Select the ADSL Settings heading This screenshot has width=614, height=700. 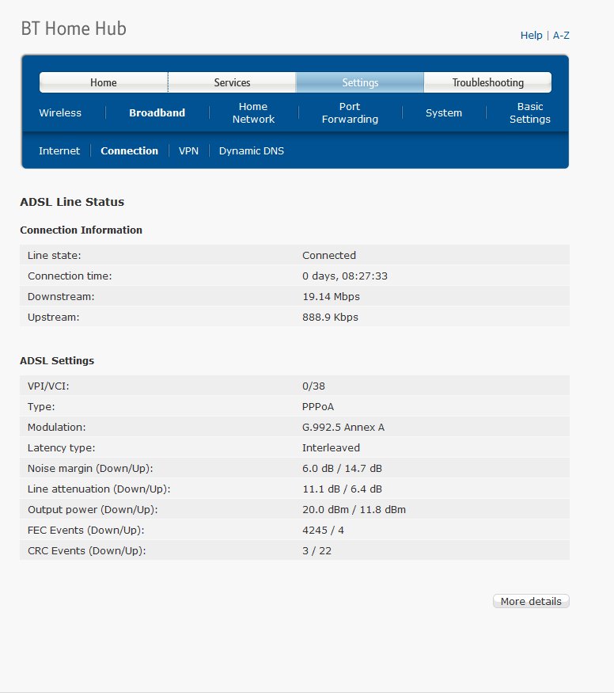(x=57, y=361)
